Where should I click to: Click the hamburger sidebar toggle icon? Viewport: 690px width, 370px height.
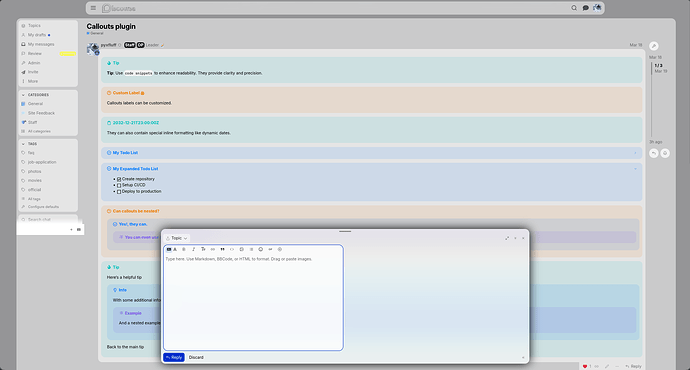pos(93,8)
